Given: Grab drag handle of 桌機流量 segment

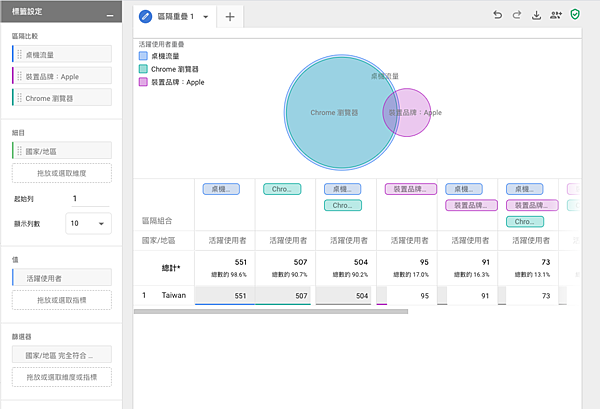Looking at the screenshot, I should (x=20, y=54).
